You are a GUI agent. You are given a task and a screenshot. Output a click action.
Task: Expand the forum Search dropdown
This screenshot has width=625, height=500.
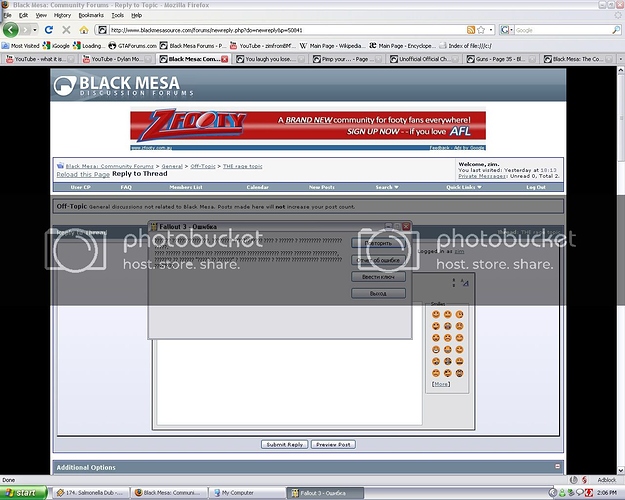387,187
